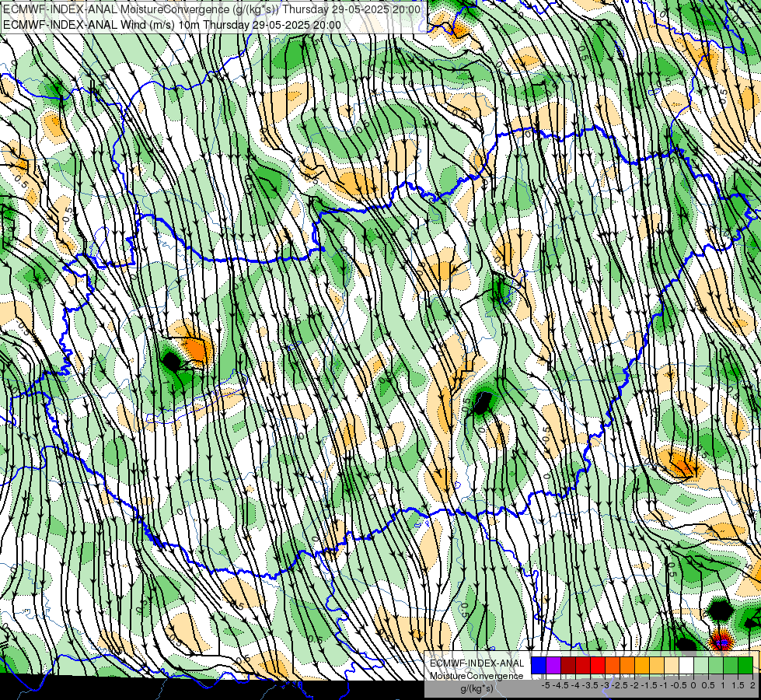Select the pale peach swatch between -1 and -0.5
This screenshot has width=761, height=700.
(672, 666)
